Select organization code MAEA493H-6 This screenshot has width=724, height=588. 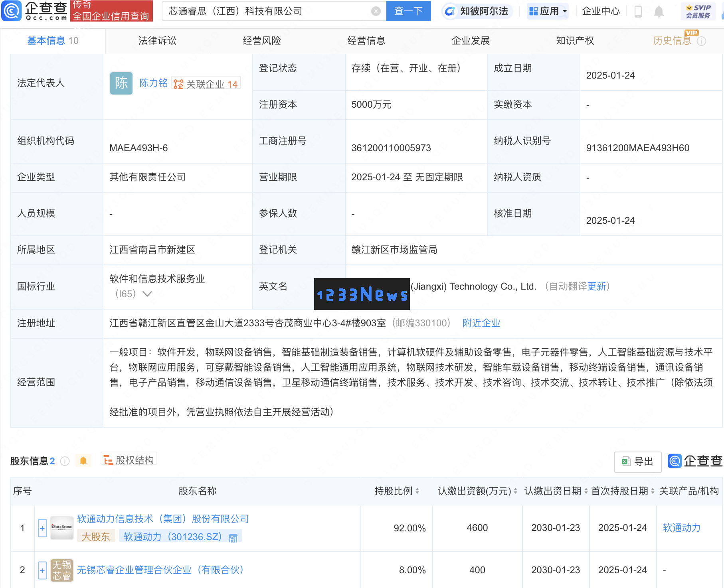(138, 148)
